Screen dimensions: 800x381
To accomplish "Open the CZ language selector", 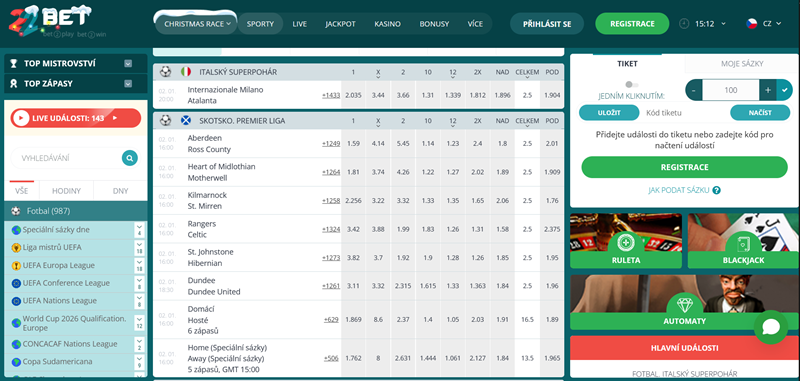I will (764, 23).
